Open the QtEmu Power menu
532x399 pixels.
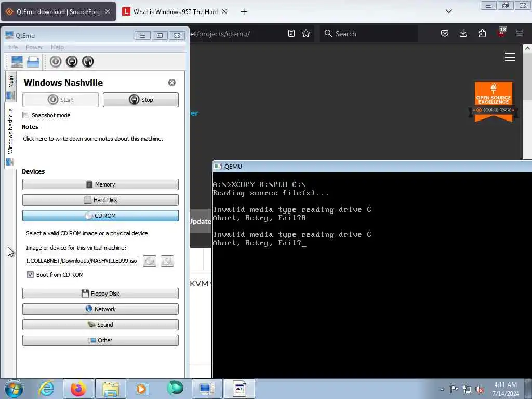point(34,47)
